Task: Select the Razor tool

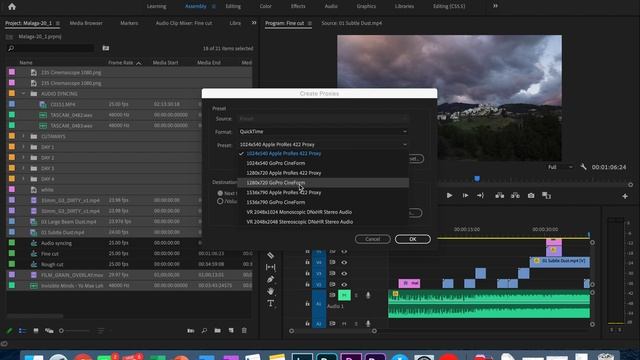Action: coord(271,256)
